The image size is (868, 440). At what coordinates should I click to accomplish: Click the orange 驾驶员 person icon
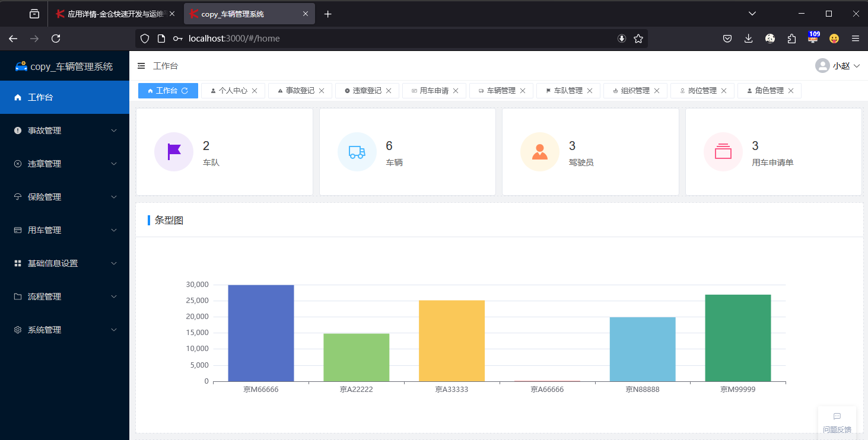(540, 151)
